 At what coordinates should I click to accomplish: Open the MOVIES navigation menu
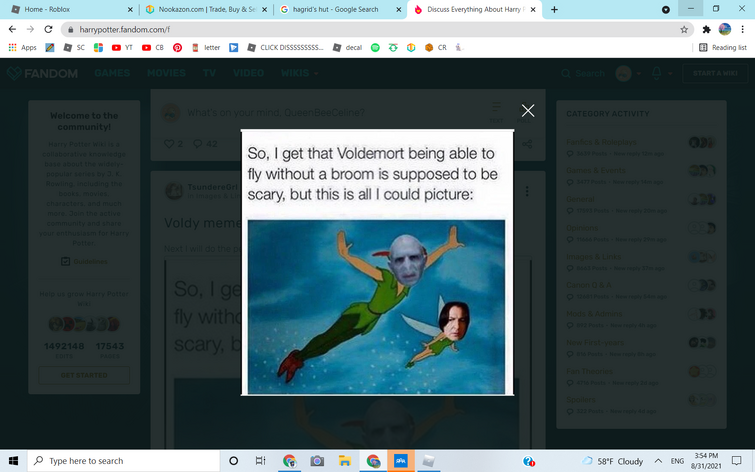tap(166, 73)
